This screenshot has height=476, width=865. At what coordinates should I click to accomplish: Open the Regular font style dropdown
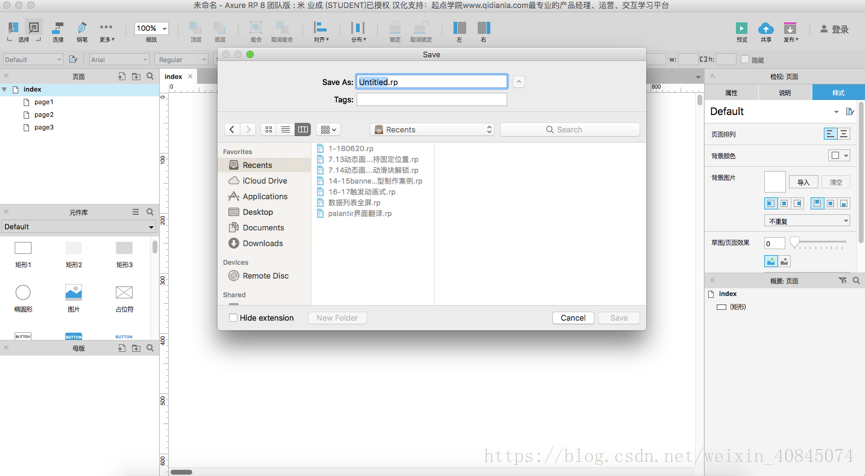pyautogui.click(x=181, y=60)
